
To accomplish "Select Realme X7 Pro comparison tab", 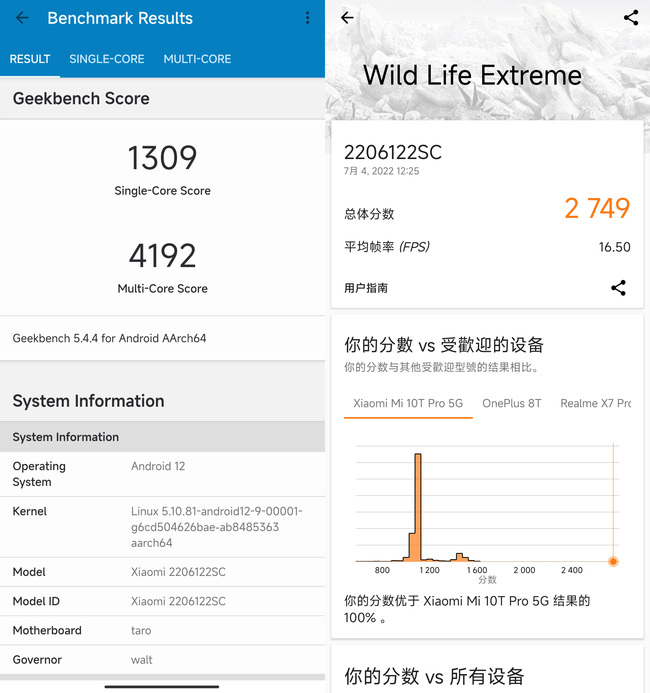I will point(596,403).
